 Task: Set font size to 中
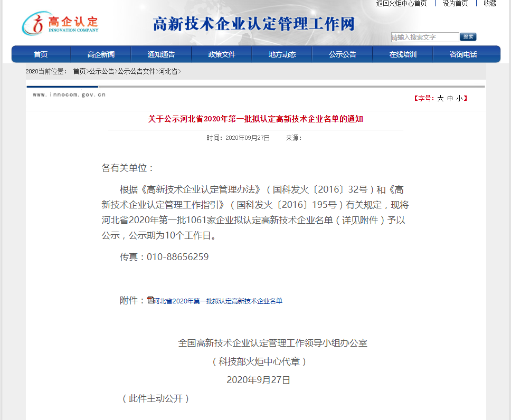click(450, 98)
